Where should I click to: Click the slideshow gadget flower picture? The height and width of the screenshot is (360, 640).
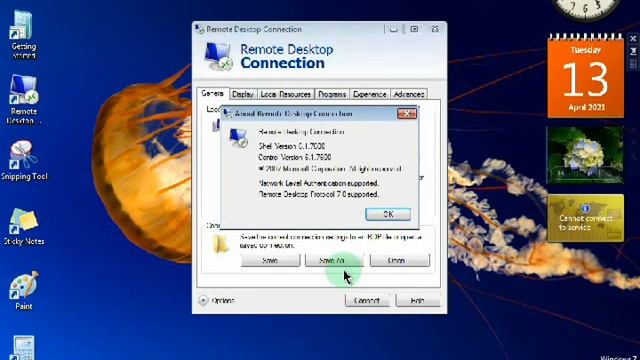point(585,155)
